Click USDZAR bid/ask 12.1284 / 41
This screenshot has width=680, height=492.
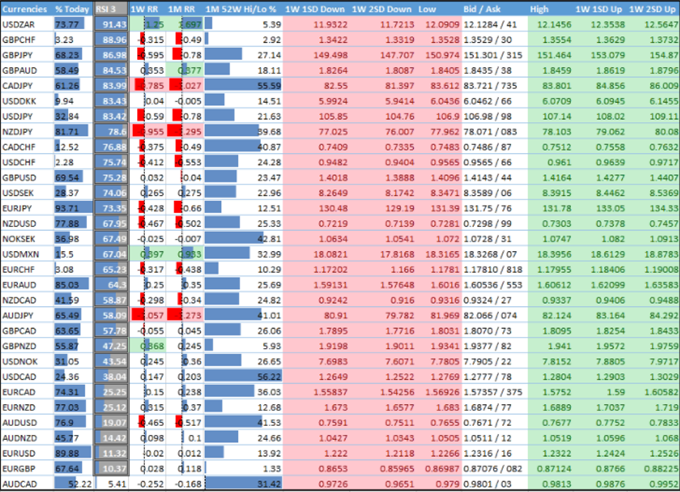point(490,25)
